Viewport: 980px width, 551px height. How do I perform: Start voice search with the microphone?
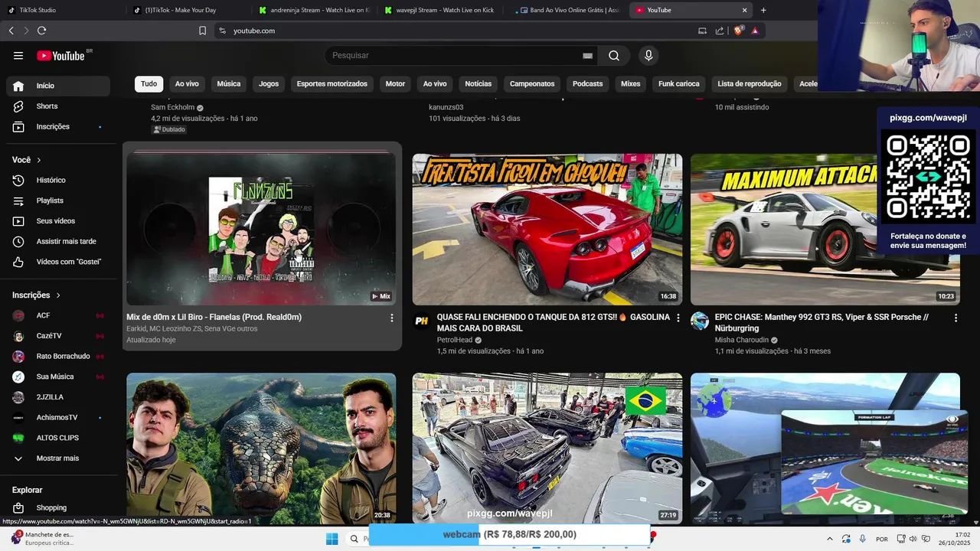[648, 55]
